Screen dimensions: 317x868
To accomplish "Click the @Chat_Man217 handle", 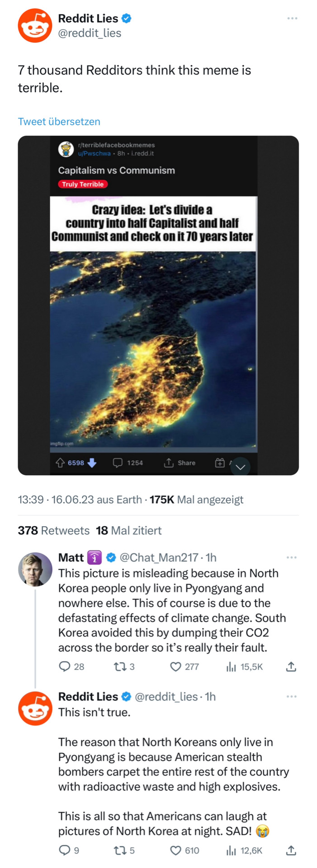I will point(158,557).
